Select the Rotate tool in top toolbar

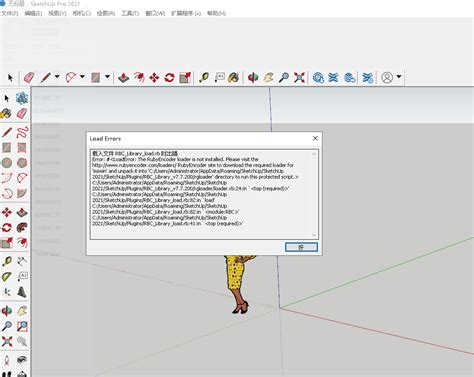point(169,78)
